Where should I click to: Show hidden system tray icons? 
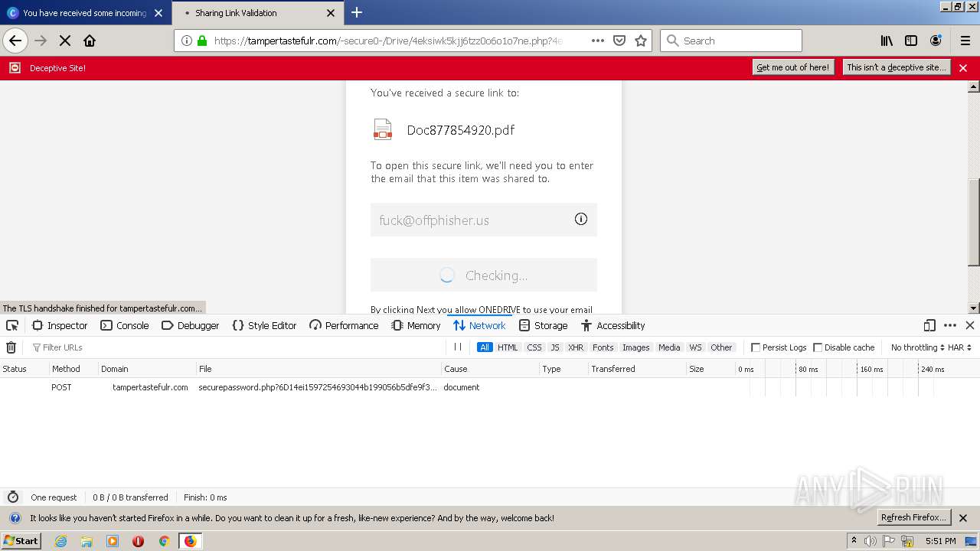point(854,541)
